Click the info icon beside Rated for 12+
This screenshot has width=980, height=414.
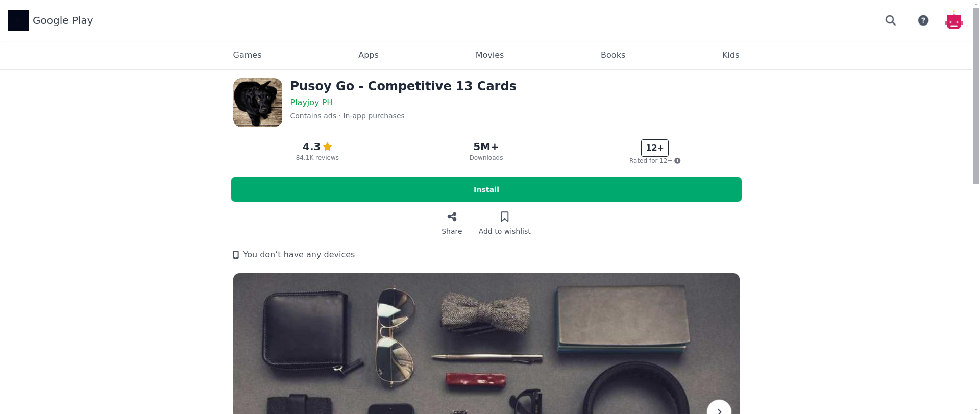pyautogui.click(x=677, y=161)
